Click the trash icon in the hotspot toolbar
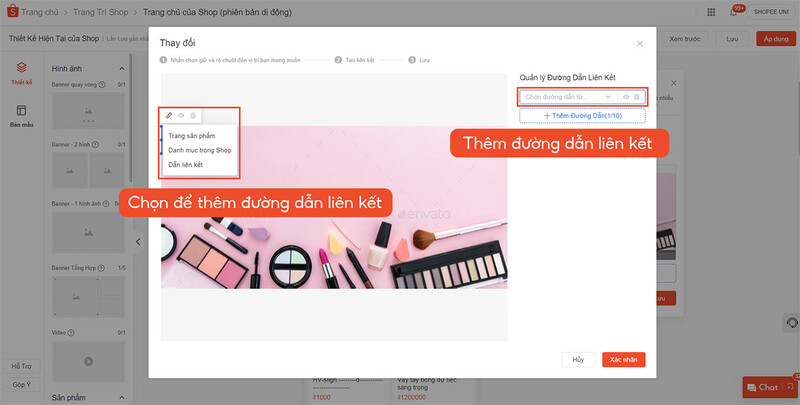 [x=193, y=116]
